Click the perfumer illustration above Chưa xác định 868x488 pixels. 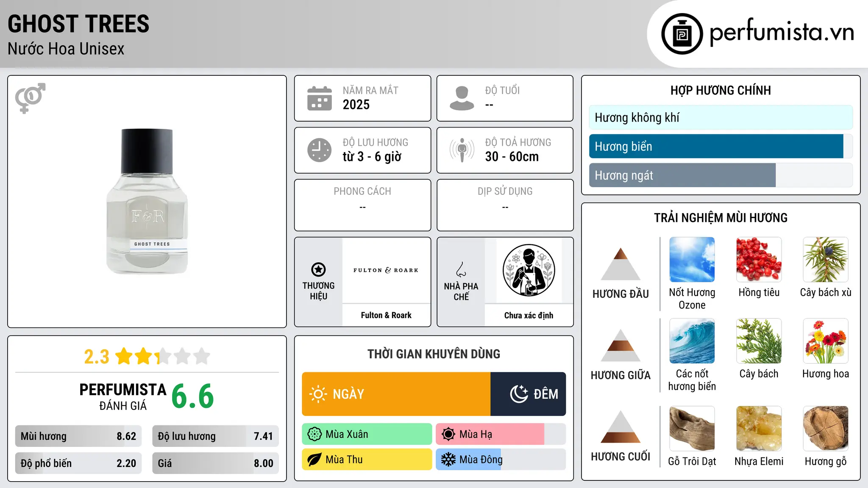(529, 270)
